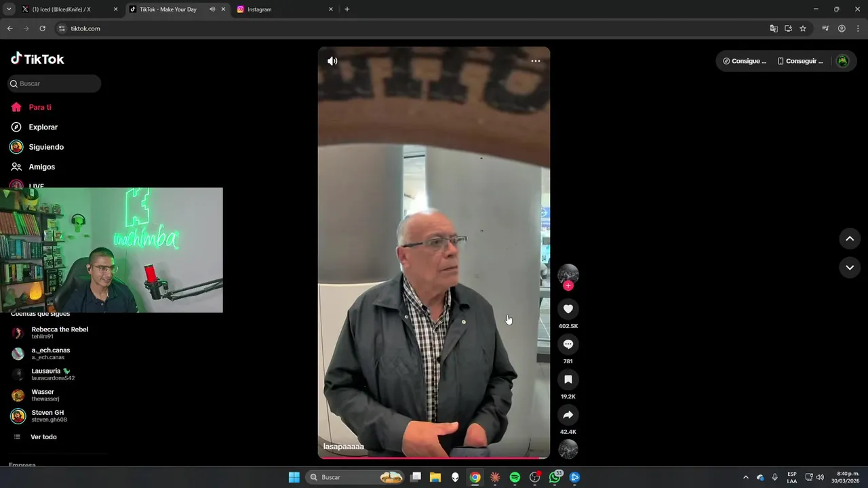Go to the previous video with up chevron

[x=850, y=239]
